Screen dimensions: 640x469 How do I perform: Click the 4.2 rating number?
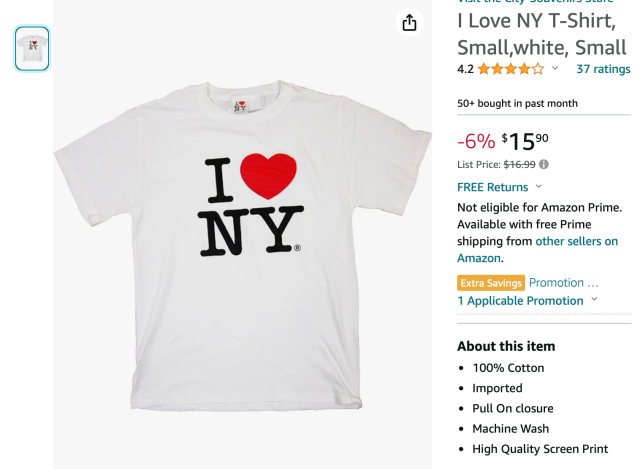tap(465, 69)
